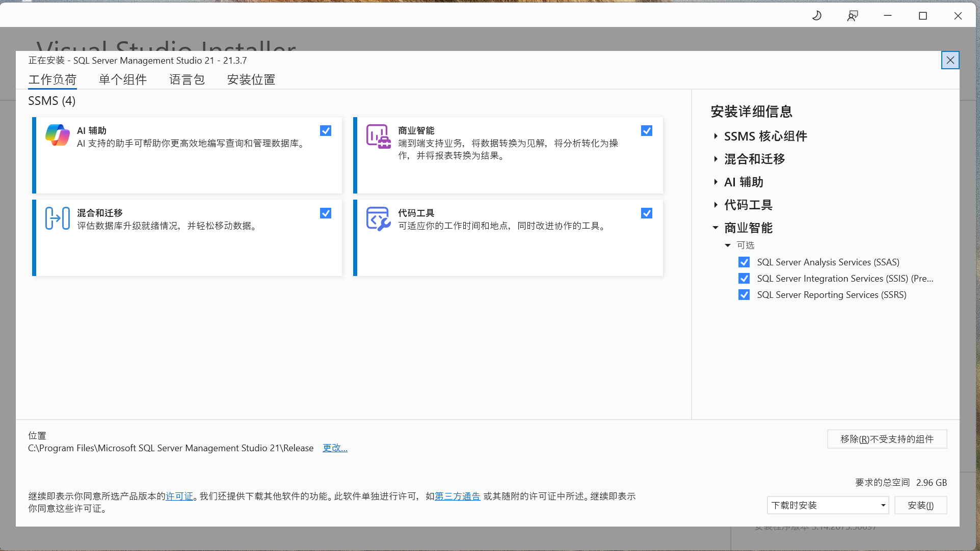Uncheck SQL Server Analysis Services (SSAS)
The image size is (980, 551).
[x=744, y=262]
